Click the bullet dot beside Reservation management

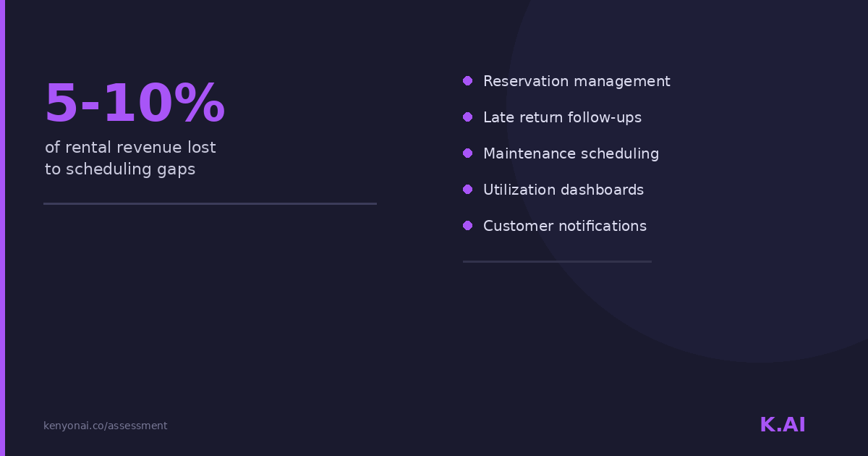[x=467, y=81]
